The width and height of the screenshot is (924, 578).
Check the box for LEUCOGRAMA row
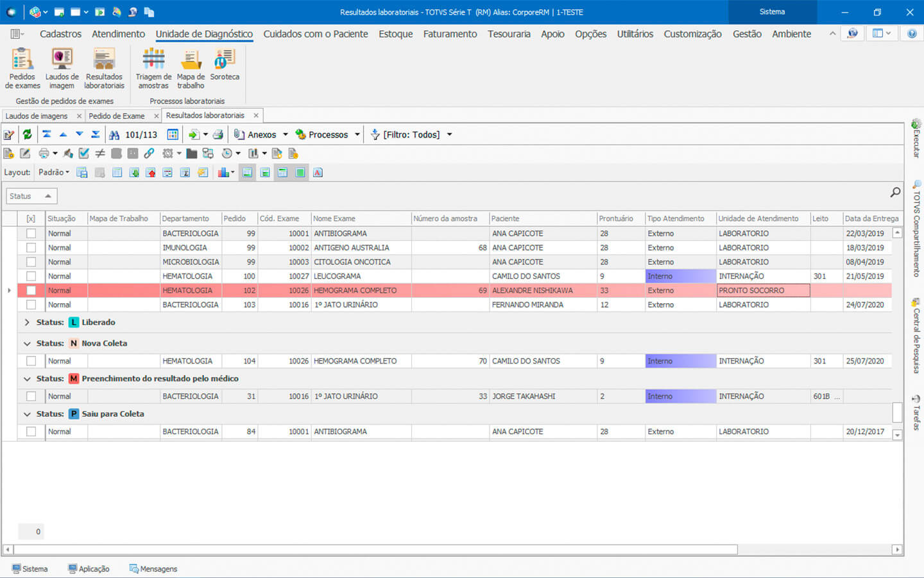point(31,276)
